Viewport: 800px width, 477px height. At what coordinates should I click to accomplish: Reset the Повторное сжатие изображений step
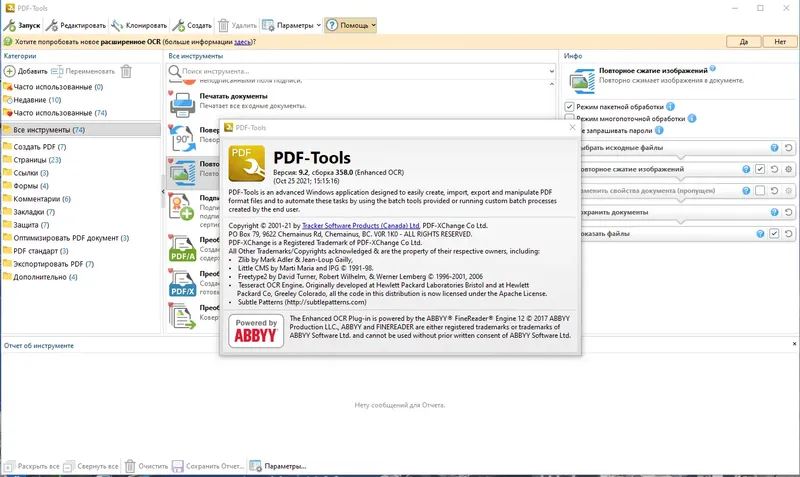774,169
